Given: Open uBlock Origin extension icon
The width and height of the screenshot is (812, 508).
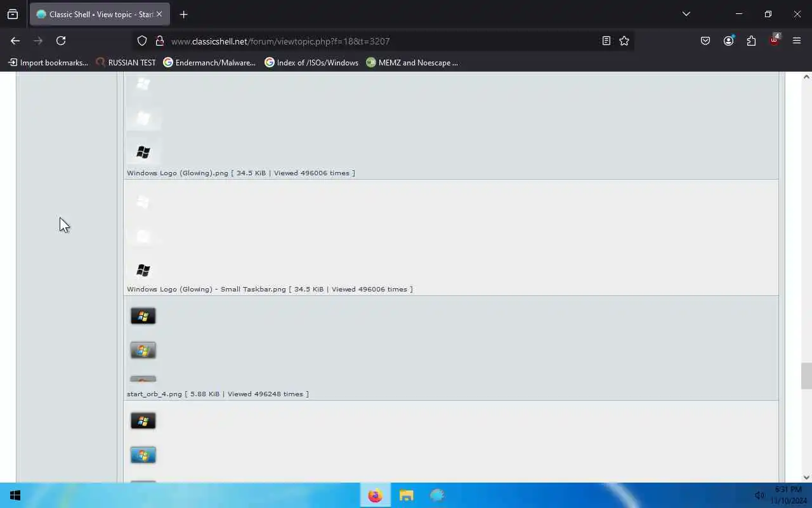Looking at the screenshot, I should point(774,41).
